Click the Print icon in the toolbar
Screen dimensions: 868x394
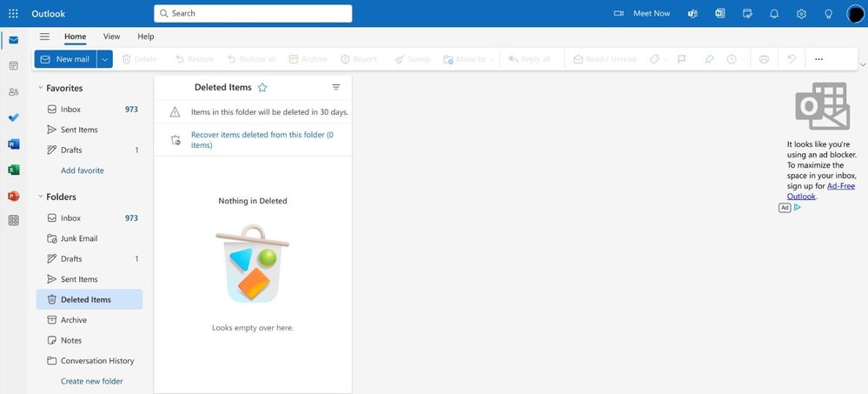pyautogui.click(x=764, y=59)
